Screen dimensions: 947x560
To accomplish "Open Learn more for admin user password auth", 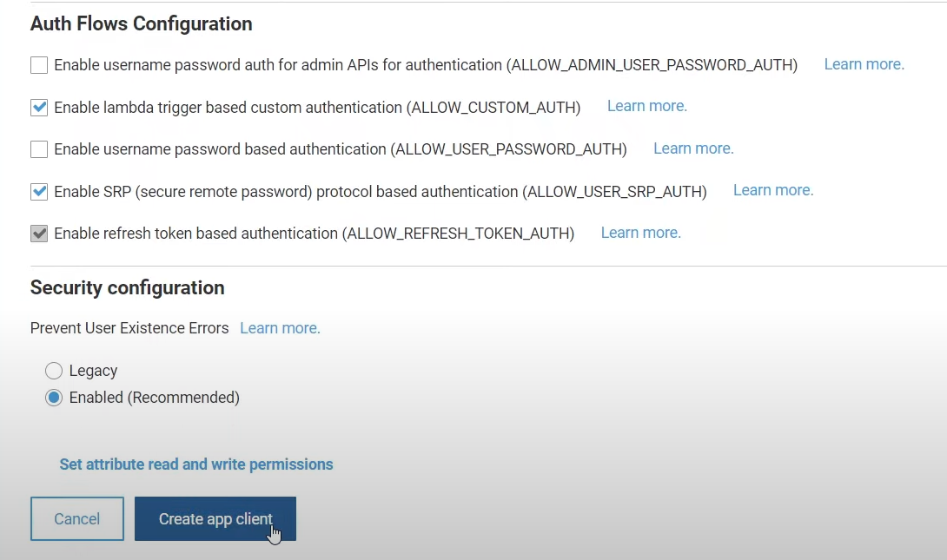I will (x=864, y=64).
